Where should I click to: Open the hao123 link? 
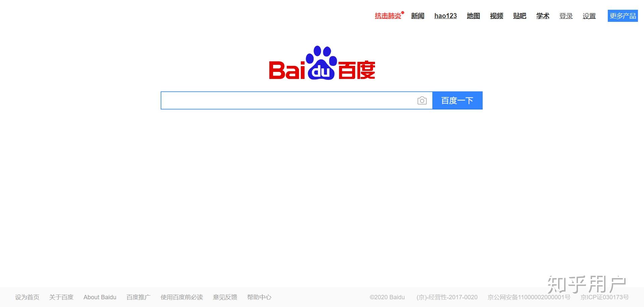click(x=445, y=16)
